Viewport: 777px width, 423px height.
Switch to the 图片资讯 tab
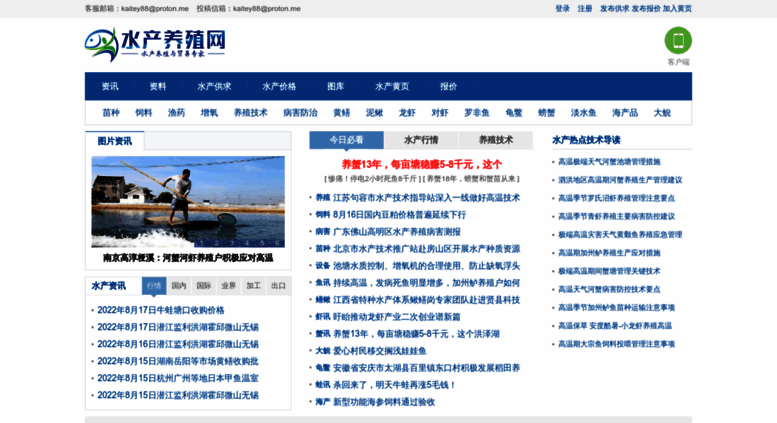115,141
